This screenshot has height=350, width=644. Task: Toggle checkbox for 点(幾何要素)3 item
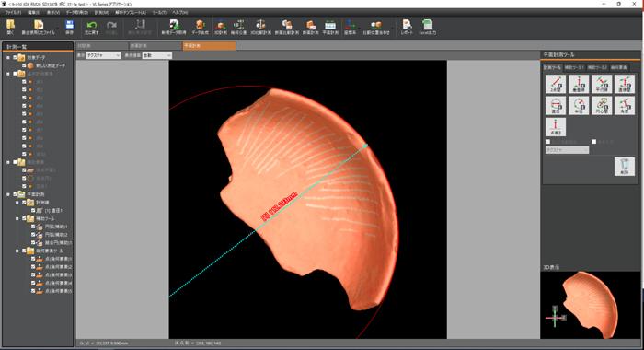(33, 274)
